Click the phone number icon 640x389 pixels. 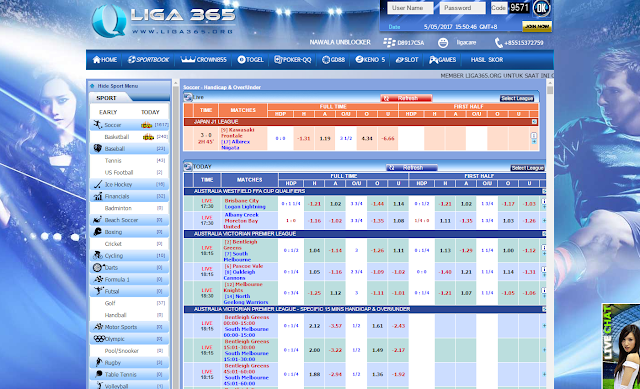[x=498, y=42]
